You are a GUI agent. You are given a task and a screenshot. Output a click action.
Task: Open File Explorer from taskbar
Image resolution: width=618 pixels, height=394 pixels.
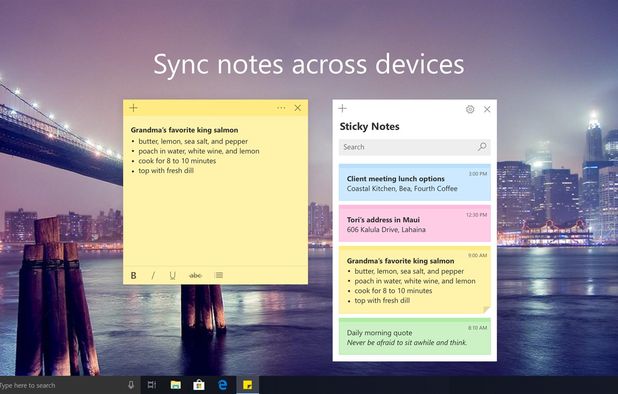(x=175, y=385)
